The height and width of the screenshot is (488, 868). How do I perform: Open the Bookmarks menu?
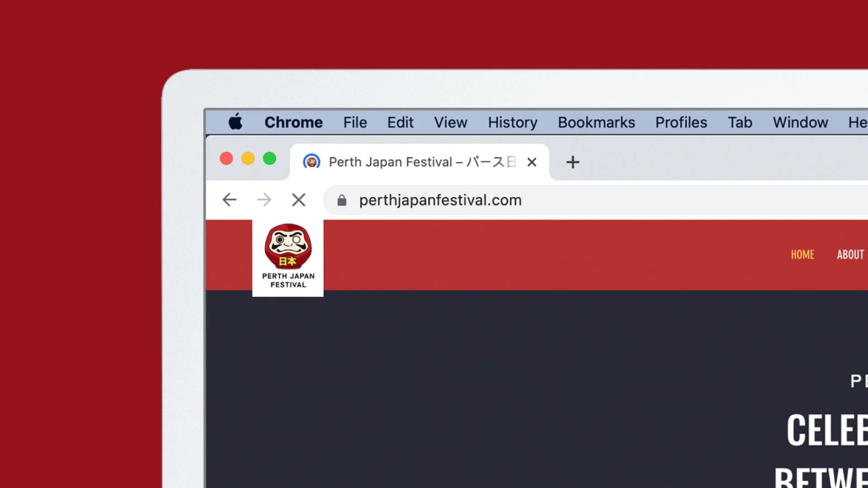596,122
